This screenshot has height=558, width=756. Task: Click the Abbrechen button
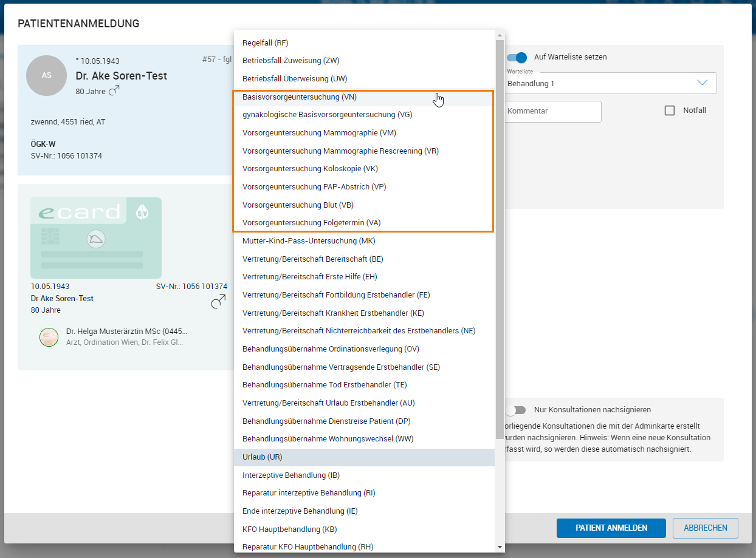click(x=705, y=528)
